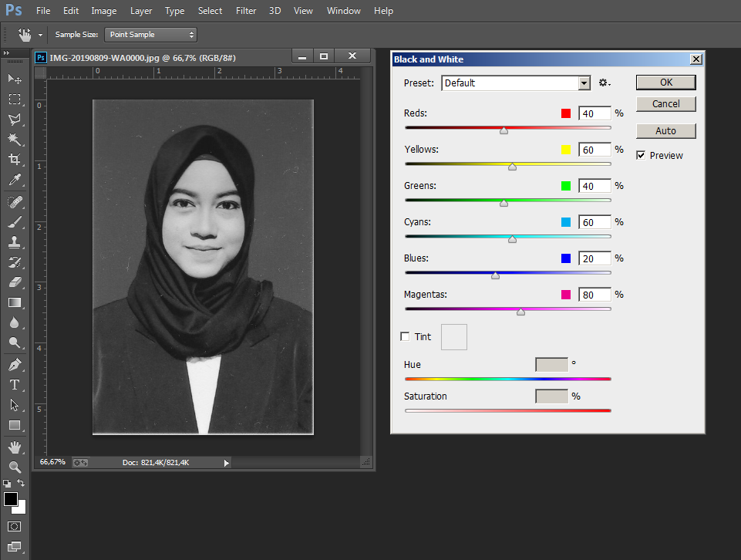Open the Image menu
The image size is (741, 560).
coord(104,10)
